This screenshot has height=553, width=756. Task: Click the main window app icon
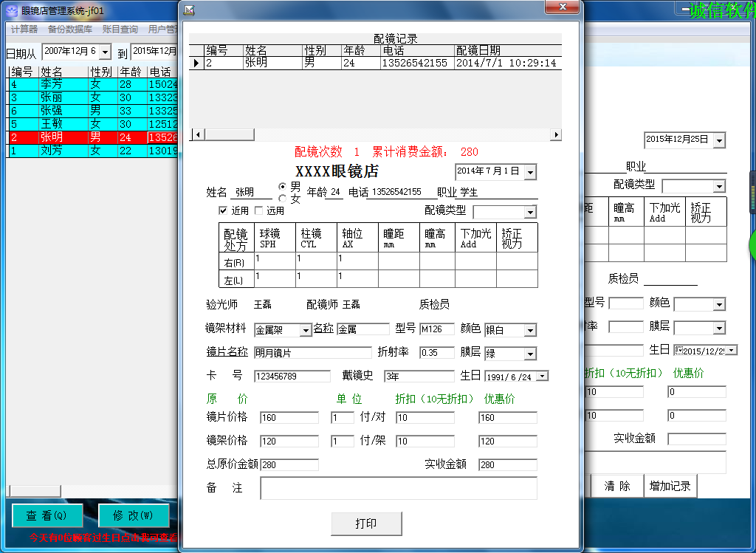[12, 10]
